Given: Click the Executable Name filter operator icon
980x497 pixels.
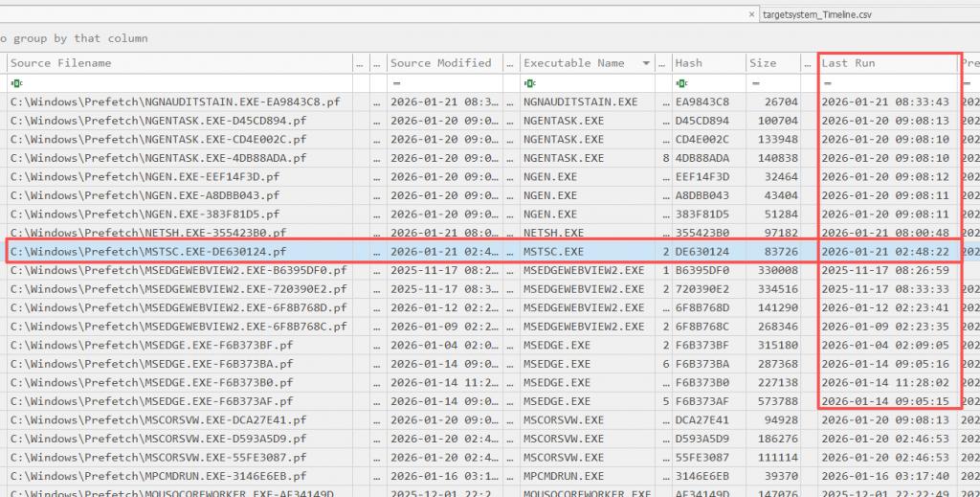Looking at the screenshot, I should coord(529,83).
